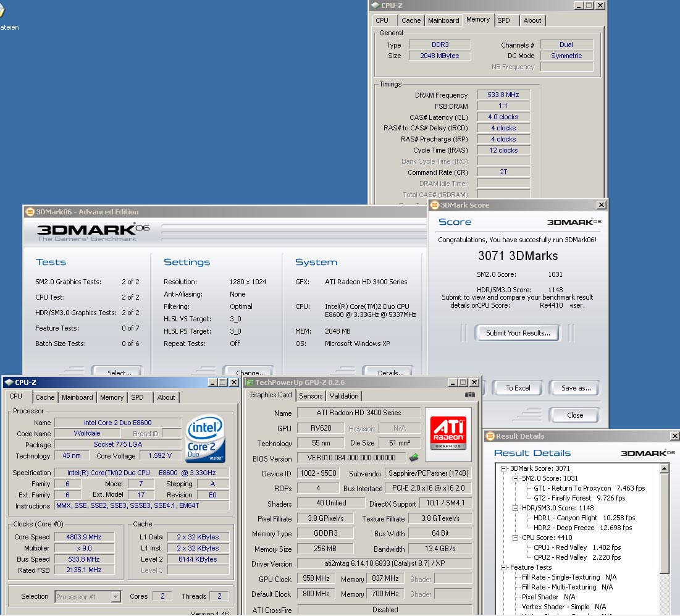This screenshot has height=616, width=680.
Task: Click Result Details scrollbar up arrow
Action: click(x=665, y=468)
